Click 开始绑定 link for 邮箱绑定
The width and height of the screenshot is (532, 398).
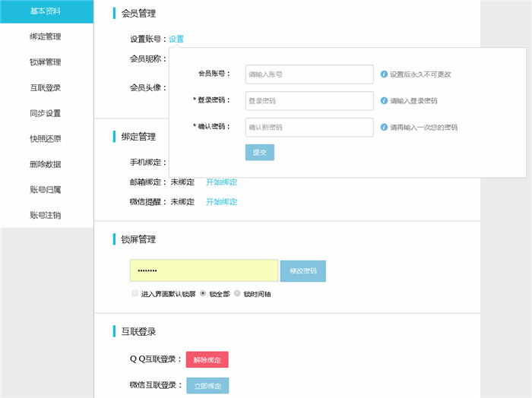click(221, 182)
